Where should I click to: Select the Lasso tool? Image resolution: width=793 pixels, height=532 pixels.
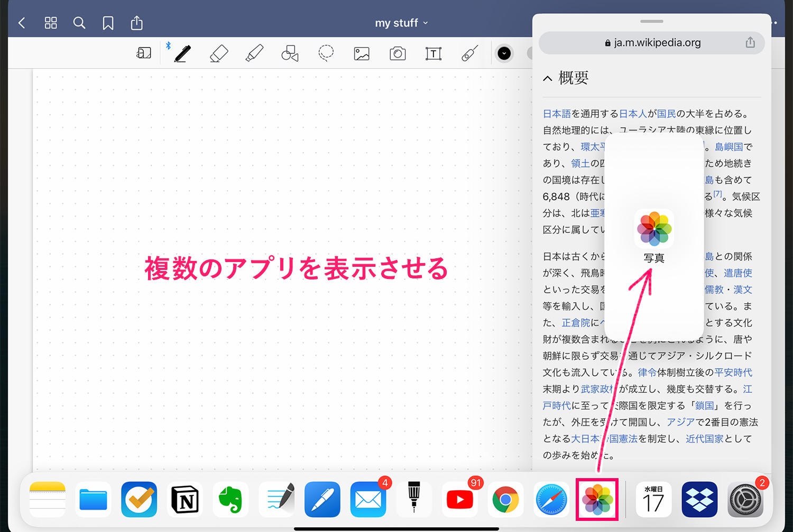pyautogui.click(x=326, y=53)
